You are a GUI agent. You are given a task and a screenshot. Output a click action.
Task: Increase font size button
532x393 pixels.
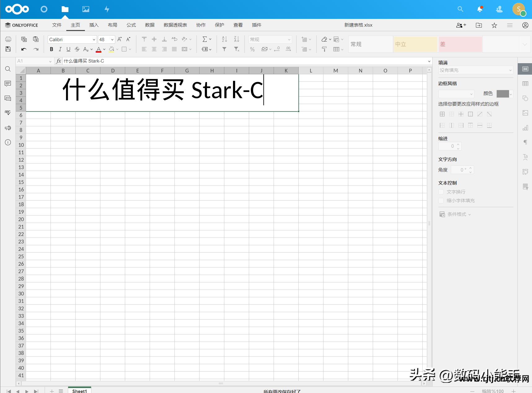click(x=120, y=39)
